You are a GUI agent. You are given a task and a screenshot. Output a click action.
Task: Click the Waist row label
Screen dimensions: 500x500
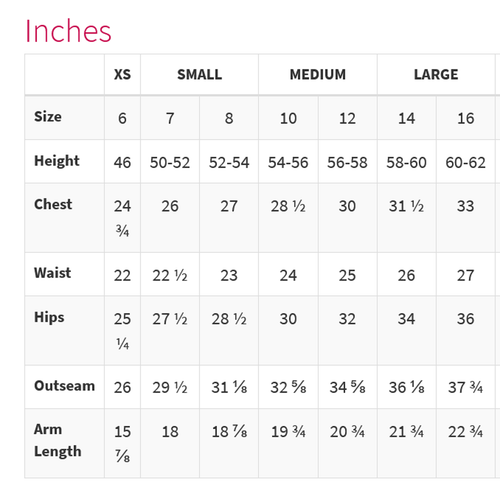tap(52, 273)
